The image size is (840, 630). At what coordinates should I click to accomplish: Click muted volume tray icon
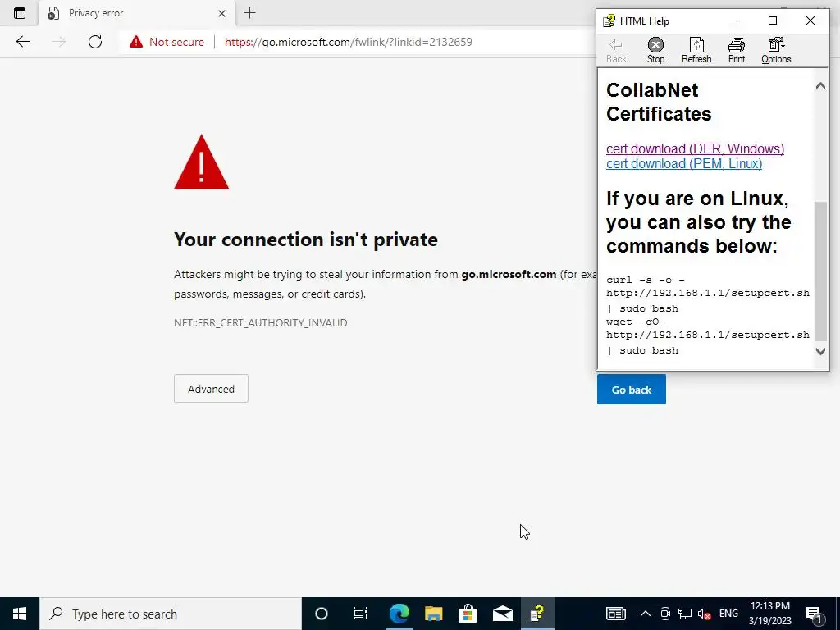point(704,614)
